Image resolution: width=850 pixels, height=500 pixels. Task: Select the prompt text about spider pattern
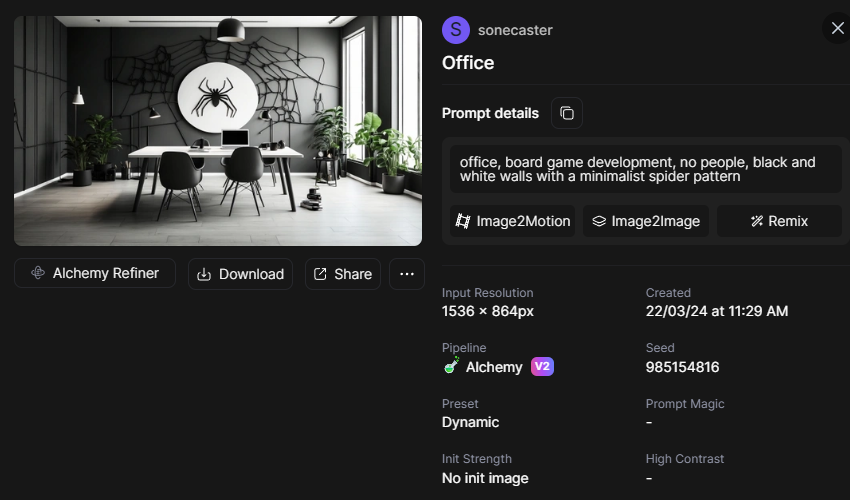638,169
